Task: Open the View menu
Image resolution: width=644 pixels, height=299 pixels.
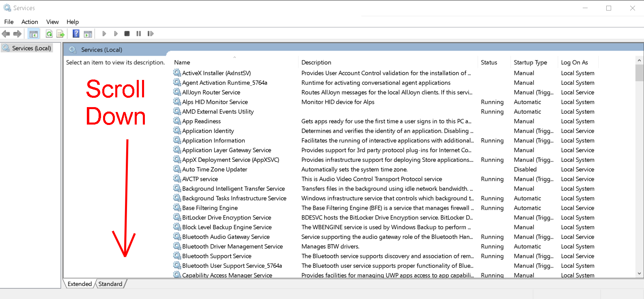Action: tap(52, 22)
